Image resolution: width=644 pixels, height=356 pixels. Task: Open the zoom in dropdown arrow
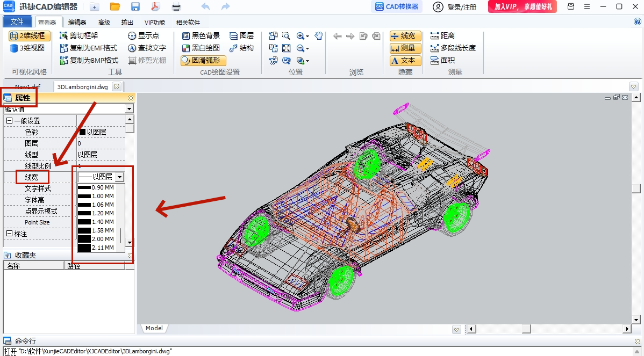pyautogui.click(x=307, y=36)
